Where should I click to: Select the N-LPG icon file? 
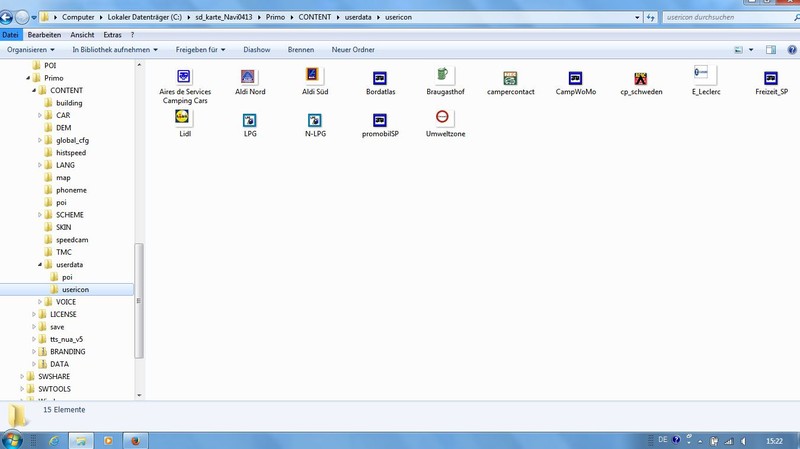point(314,120)
